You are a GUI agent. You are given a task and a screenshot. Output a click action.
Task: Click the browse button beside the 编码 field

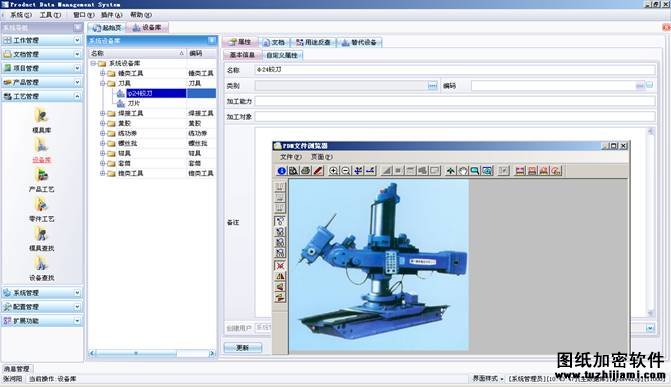click(640, 86)
